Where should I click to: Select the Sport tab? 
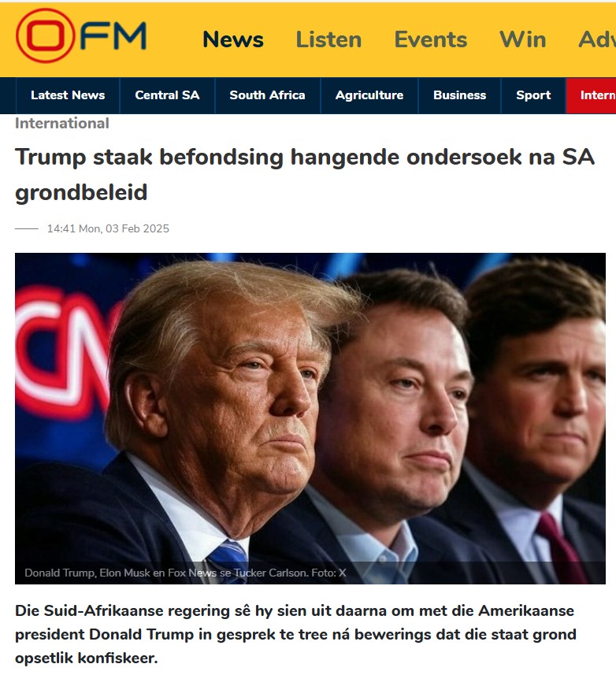[x=533, y=95]
